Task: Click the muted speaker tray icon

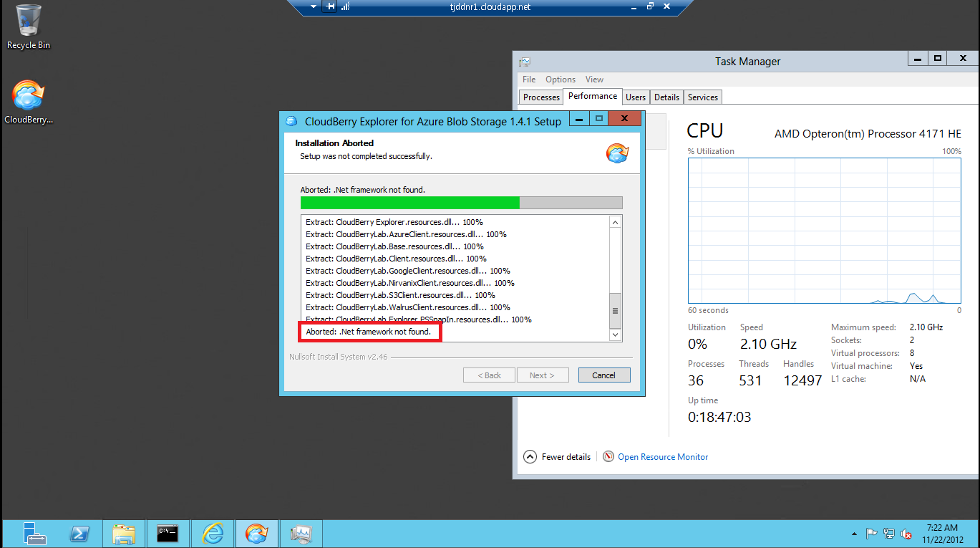Action: (x=906, y=534)
